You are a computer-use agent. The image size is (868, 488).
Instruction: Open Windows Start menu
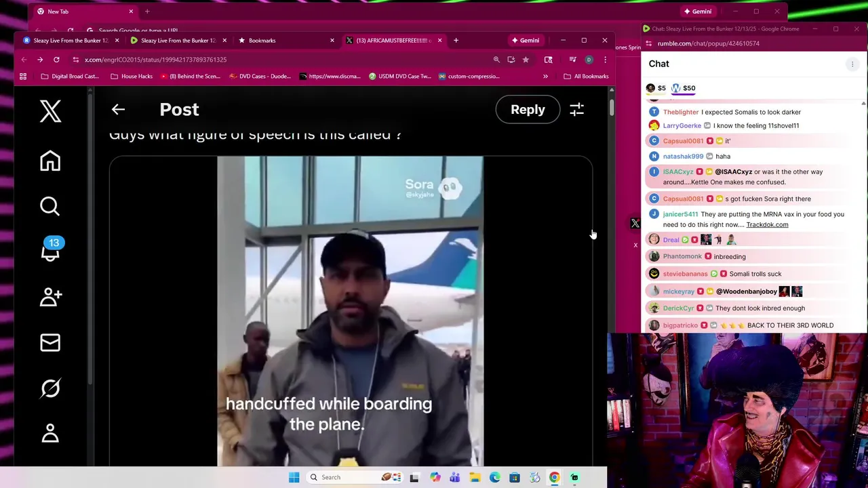(294, 477)
